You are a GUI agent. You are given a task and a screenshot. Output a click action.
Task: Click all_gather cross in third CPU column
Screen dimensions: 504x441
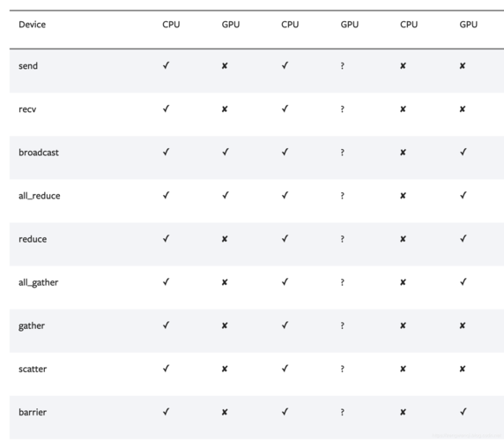pos(403,282)
